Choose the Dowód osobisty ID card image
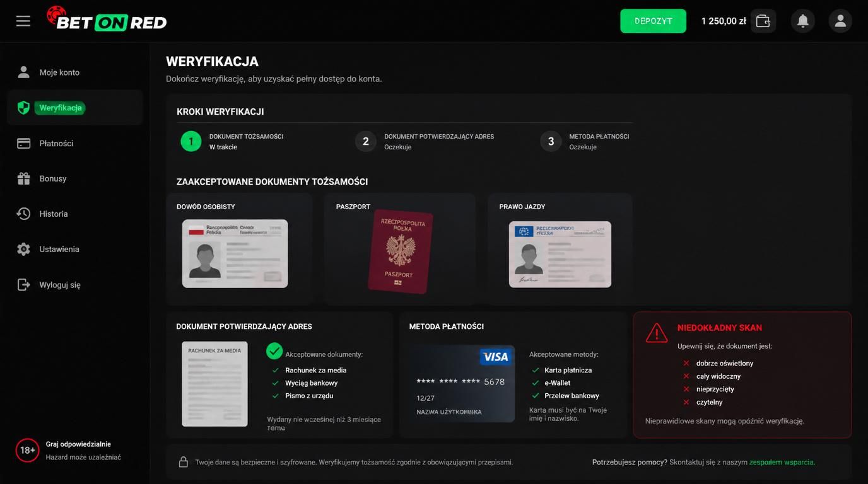This screenshot has height=484, width=868. click(x=235, y=253)
